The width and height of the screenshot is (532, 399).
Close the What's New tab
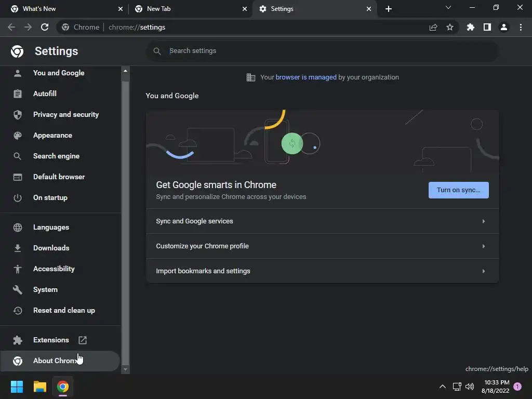point(121,9)
